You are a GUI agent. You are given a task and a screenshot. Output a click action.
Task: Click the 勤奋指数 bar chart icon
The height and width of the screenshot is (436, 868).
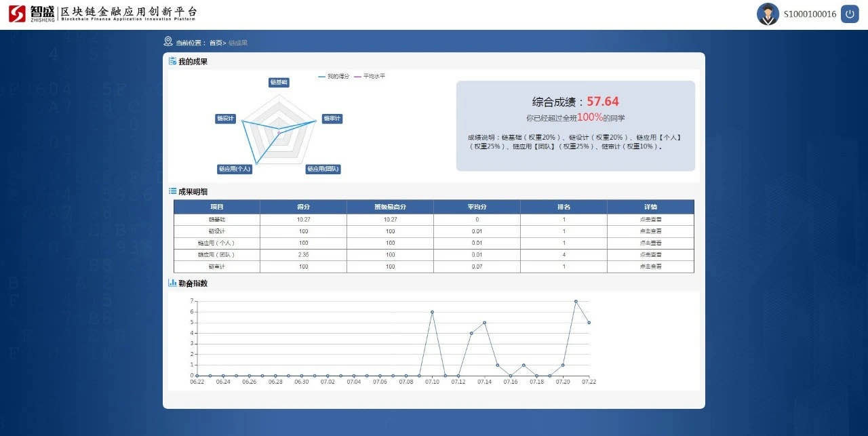coord(173,283)
